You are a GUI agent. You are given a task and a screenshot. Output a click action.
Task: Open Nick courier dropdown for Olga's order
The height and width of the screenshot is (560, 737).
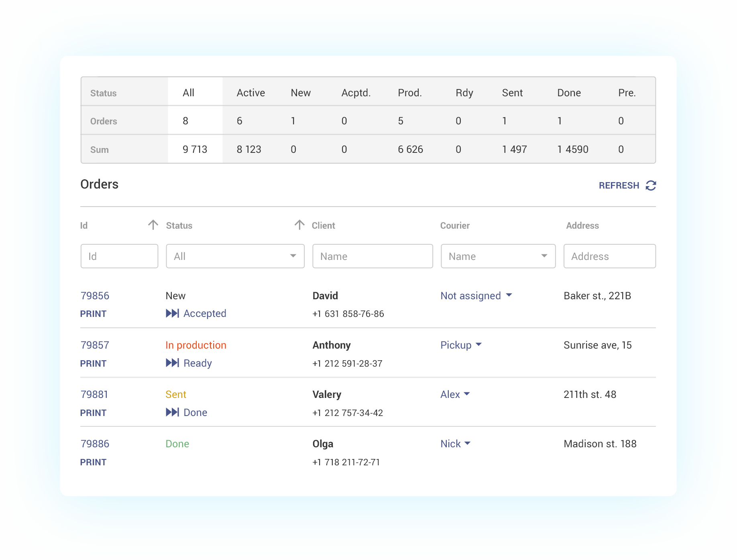coord(467,443)
